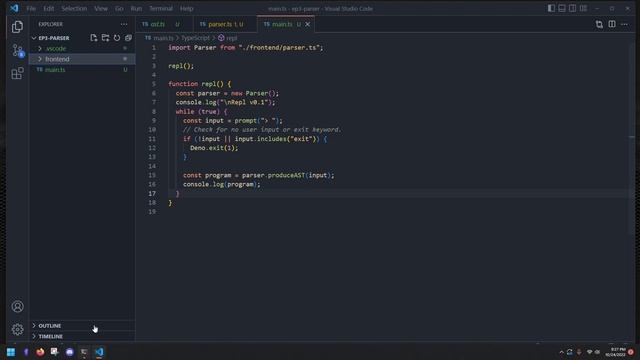Image resolution: width=640 pixels, height=360 pixels.
Task: Open Explorer views and more actions menu
Action: (x=124, y=24)
